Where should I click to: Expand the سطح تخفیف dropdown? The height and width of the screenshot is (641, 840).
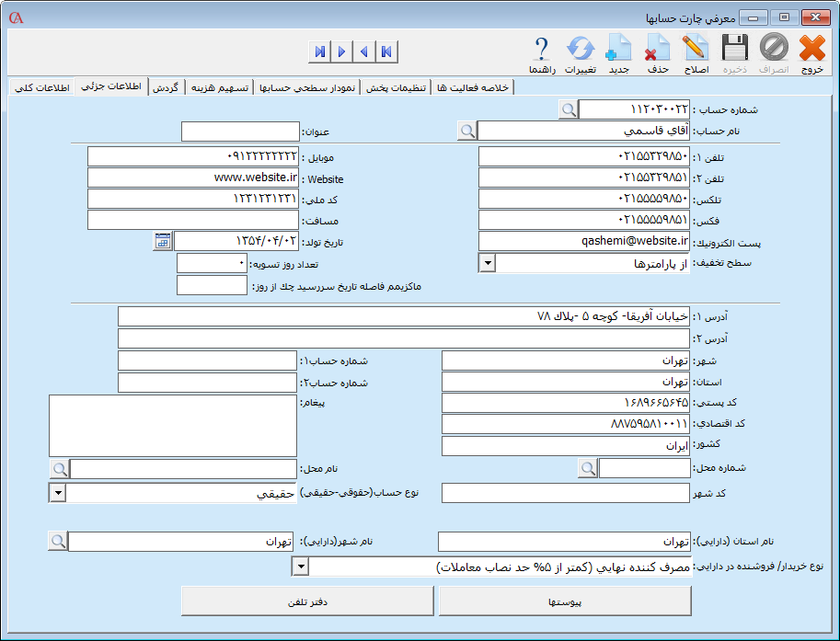486,264
